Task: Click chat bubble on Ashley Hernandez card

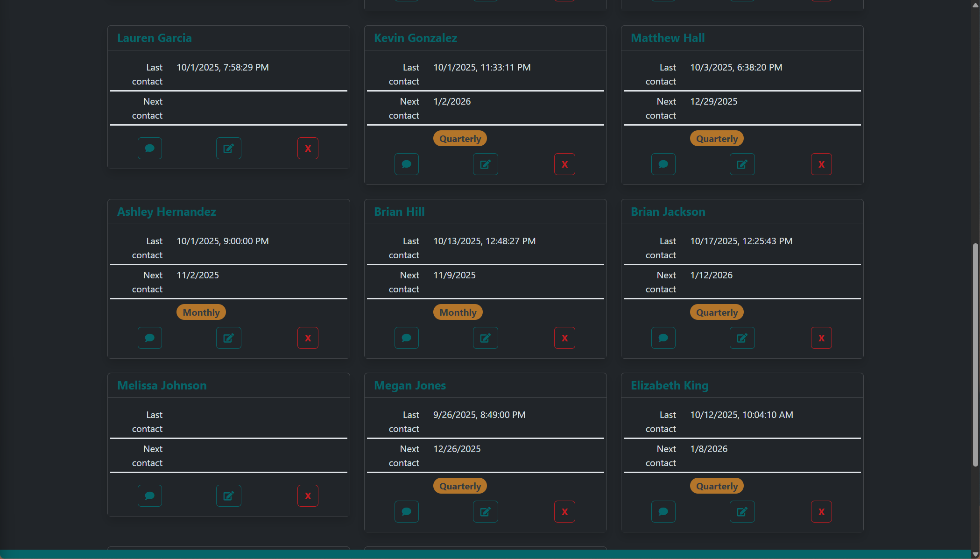Action: [x=150, y=338]
